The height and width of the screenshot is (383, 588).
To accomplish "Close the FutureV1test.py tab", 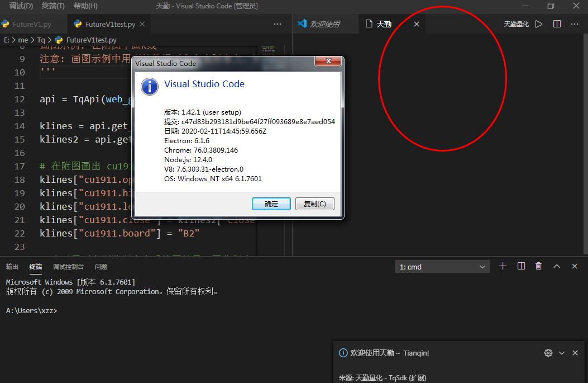I will [142, 24].
